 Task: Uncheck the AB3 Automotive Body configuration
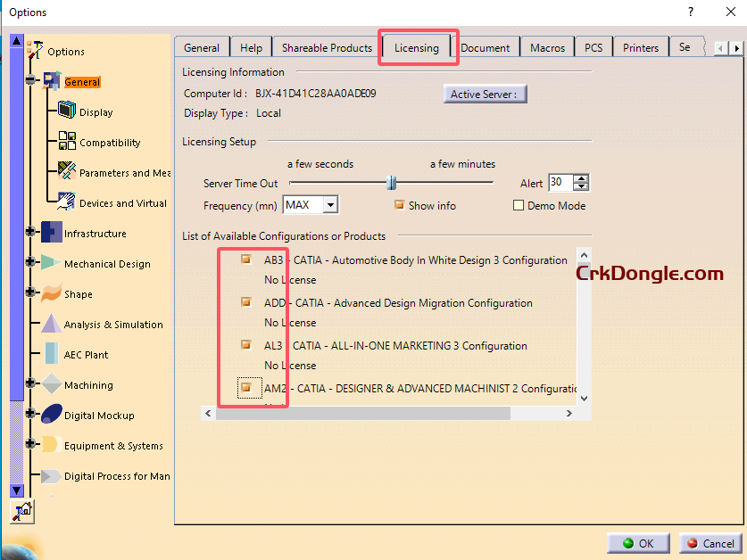click(246, 260)
